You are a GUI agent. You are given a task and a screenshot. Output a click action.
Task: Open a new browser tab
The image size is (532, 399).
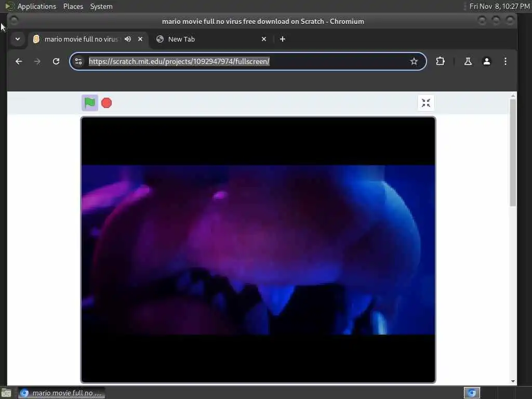pos(282,39)
